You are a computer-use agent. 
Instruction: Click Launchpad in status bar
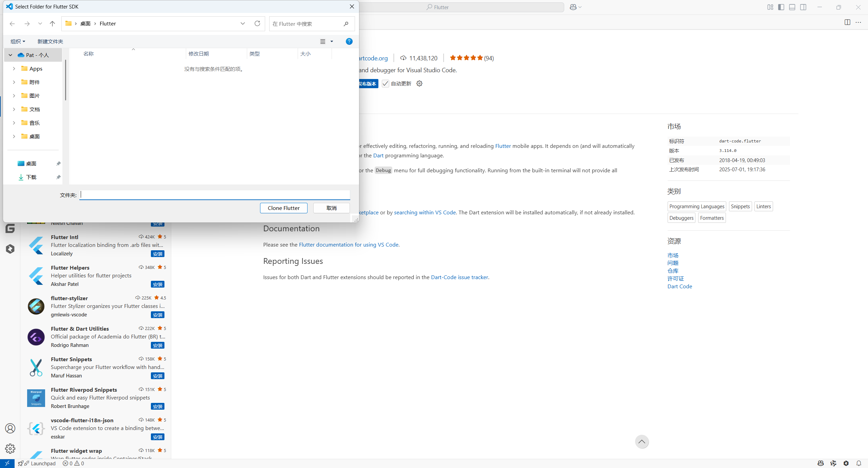tap(37, 463)
